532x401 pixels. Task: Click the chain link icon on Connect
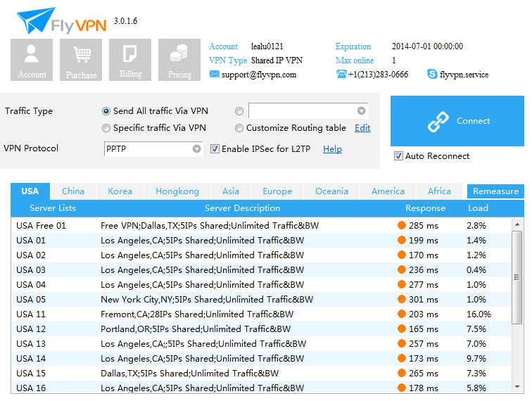point(438,121)
